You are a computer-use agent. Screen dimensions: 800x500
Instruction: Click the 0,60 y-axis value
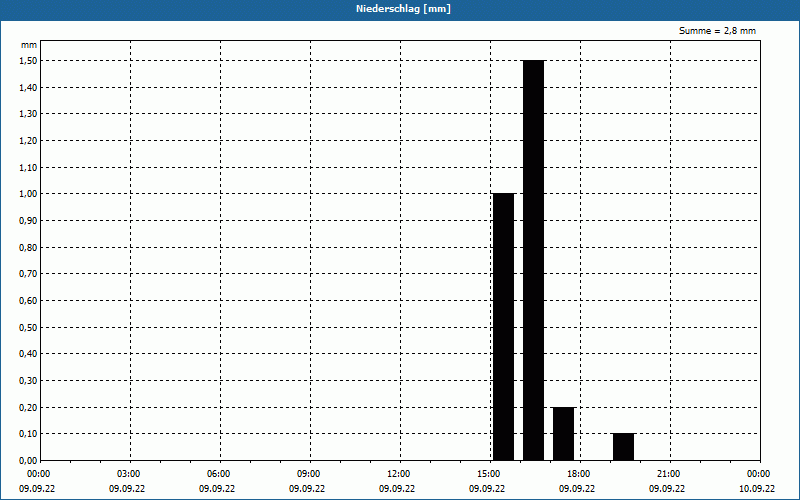pyautogui.click(x=28, y=301)
